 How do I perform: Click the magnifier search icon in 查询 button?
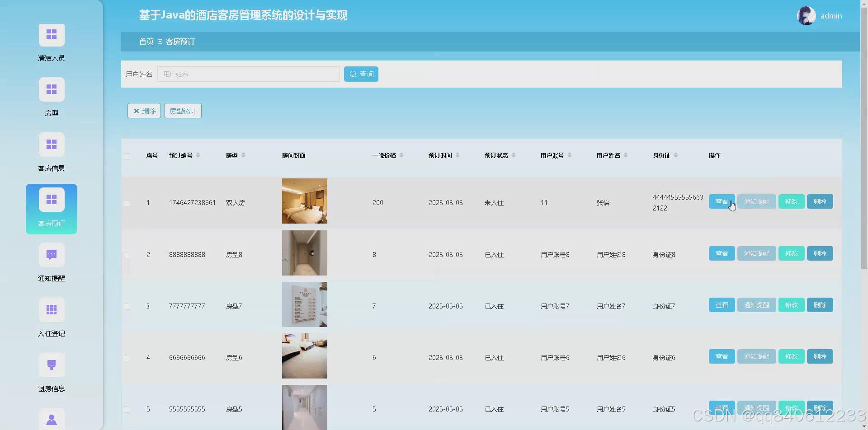353,74
